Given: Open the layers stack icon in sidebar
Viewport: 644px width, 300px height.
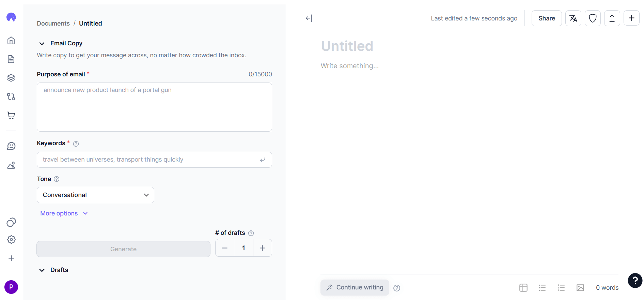Looking at the screenshot, I should 11,78.
